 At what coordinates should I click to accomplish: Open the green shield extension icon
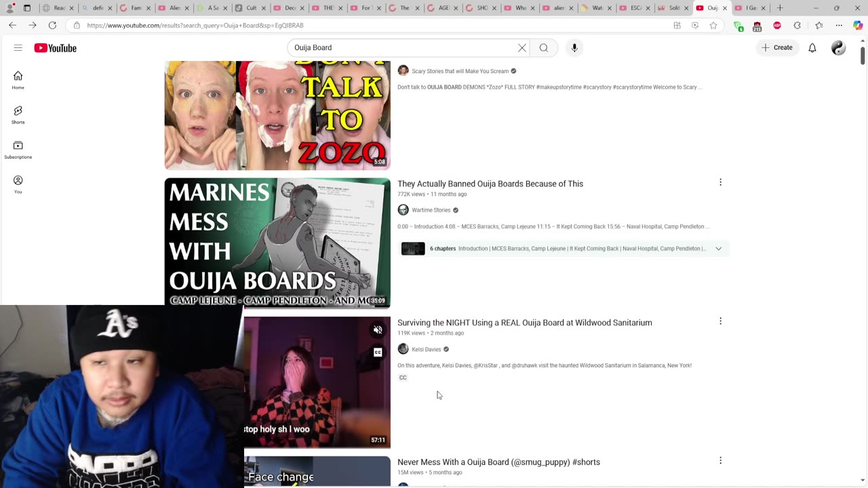tap(738, 26)
